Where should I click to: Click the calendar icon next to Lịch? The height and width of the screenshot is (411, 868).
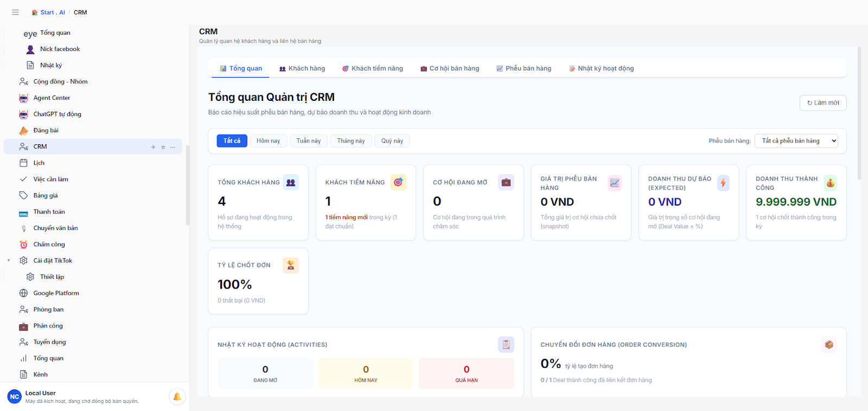coord(23,163)
